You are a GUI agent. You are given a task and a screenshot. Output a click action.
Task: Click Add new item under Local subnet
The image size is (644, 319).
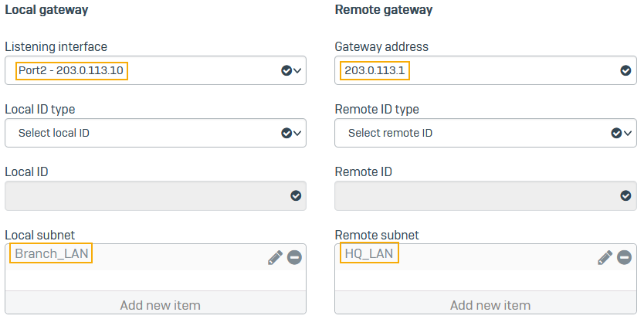[x=160, y=305]
